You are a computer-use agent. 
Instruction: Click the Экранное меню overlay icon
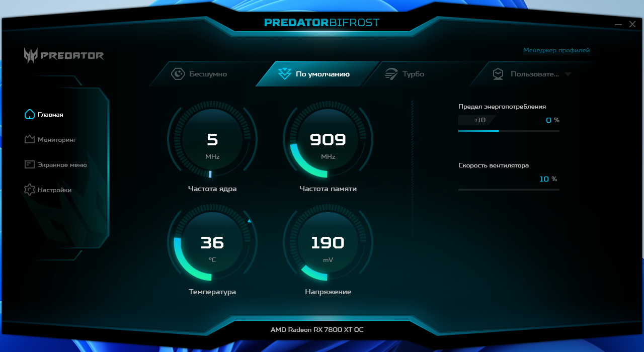(29, 164)
